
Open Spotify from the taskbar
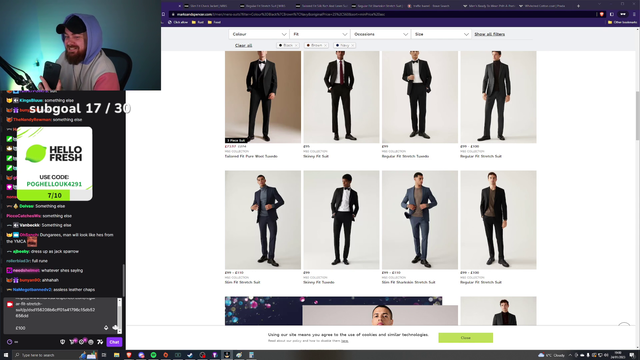click(x=153, y=355)
